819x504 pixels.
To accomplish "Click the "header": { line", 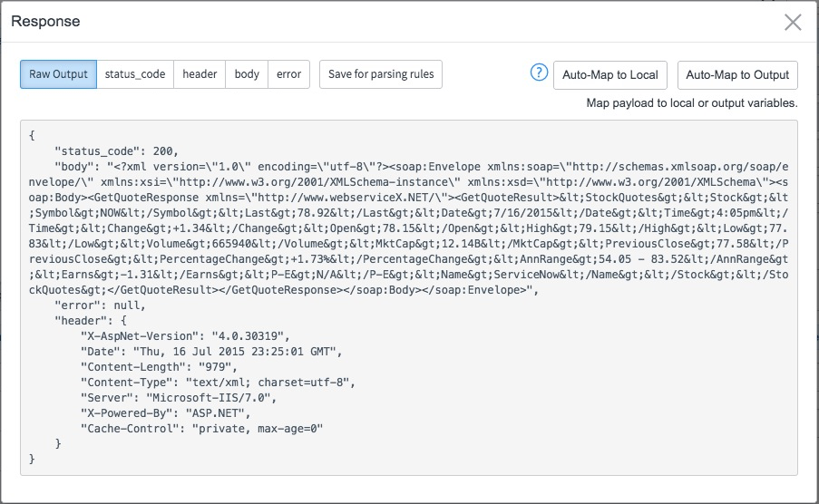I will click(91, 321).
